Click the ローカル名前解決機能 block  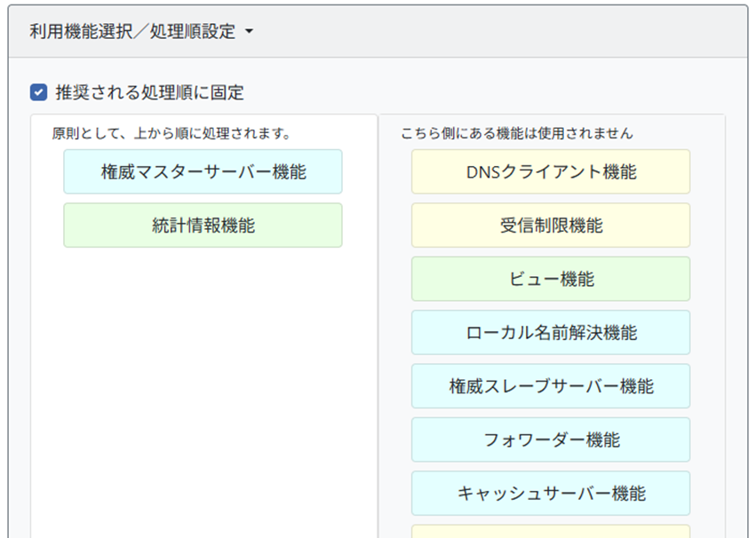551,332
